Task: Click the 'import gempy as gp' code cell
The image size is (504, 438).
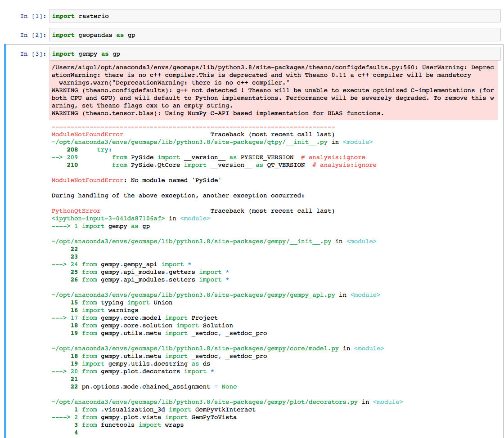Action: coord(274,54)
